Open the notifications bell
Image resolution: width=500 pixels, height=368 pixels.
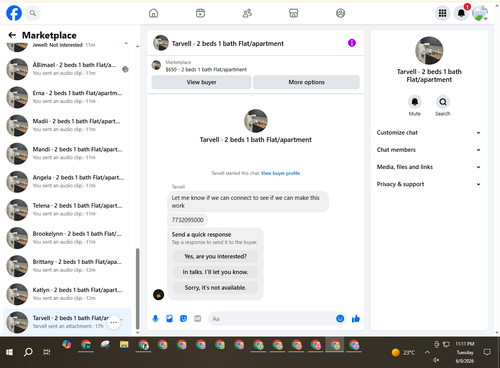tap(461, 13)
